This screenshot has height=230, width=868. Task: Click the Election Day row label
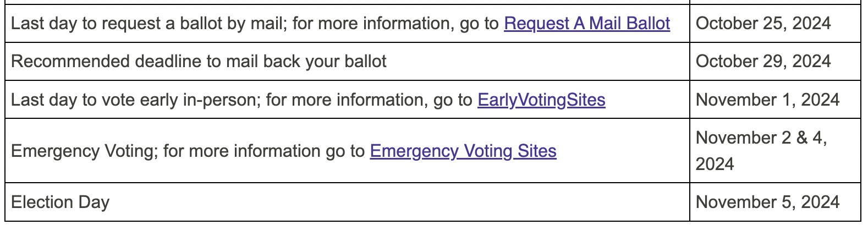[61, 202]
